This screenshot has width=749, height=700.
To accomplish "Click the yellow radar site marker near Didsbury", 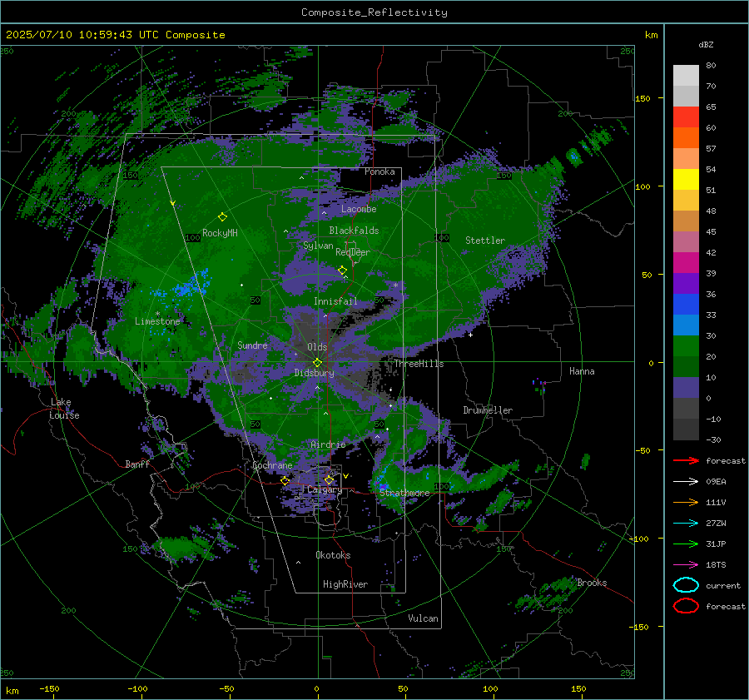I will [317, 363].
